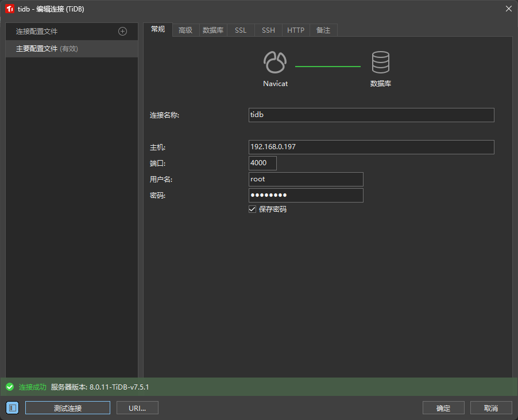The width and height of the screenshot is (518, 420).
Task: Click the Navicat label under the logo
Action: (x=275, y=84)
